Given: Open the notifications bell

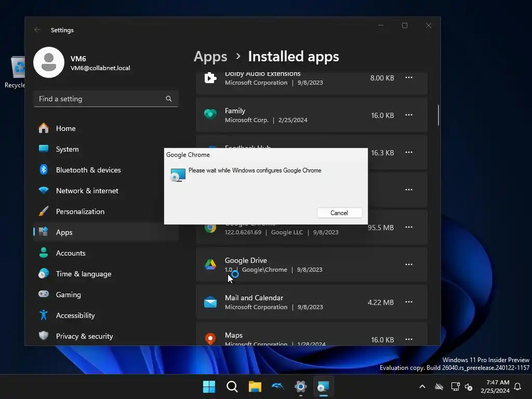Looking at the screenshot, I should 518,387.
